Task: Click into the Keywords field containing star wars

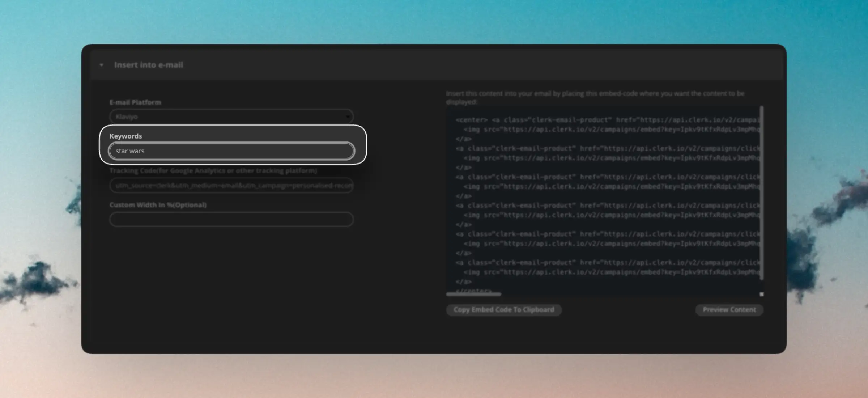Action: 231,151
